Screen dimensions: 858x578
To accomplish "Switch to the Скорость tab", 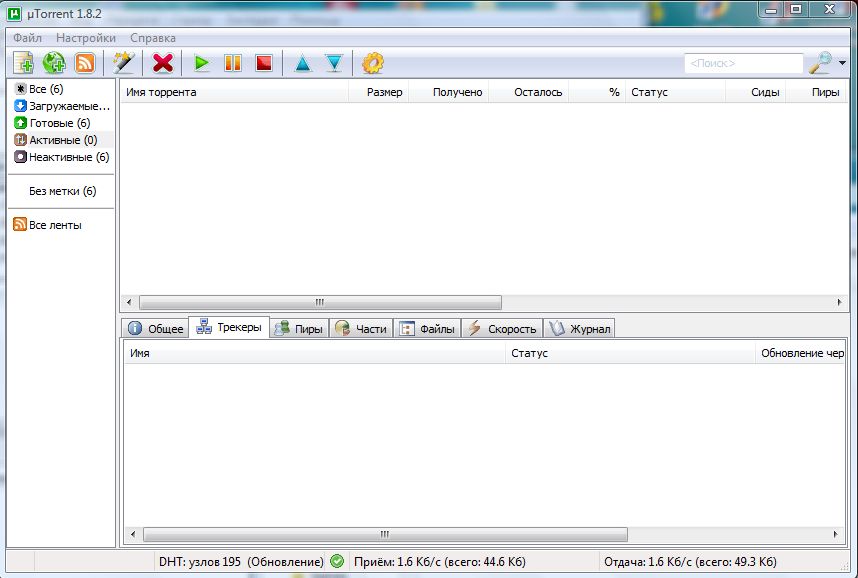I will pos(502,328).
